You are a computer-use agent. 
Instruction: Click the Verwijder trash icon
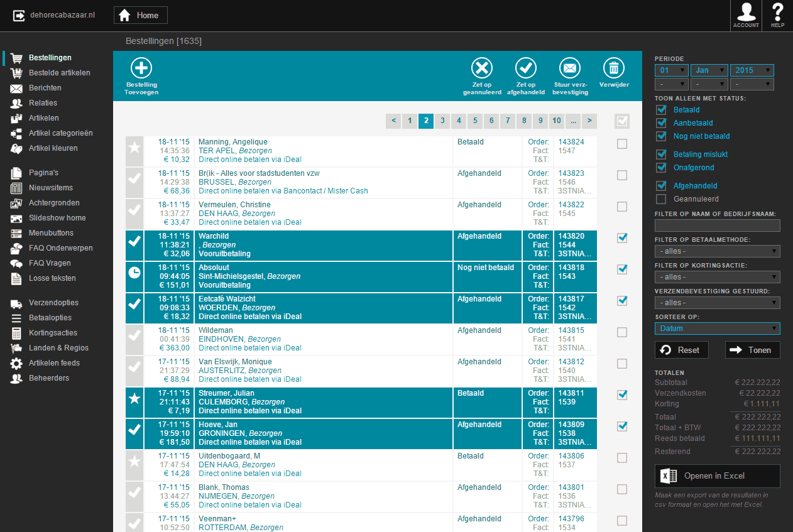point(614,68)
